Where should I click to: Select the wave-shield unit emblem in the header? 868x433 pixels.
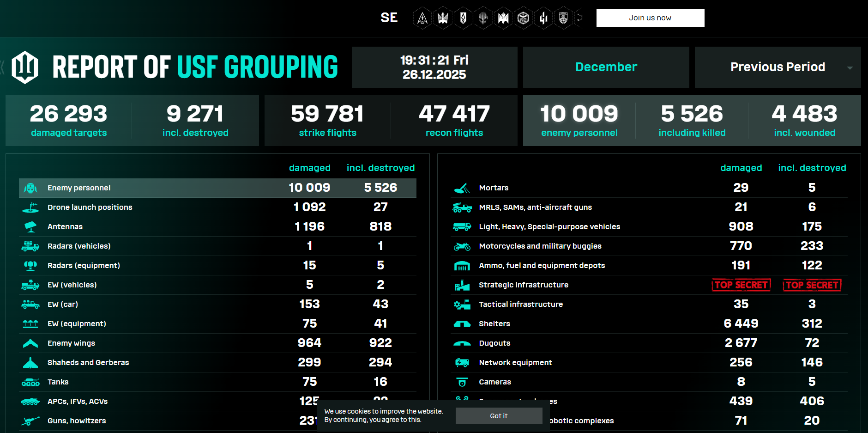pyautogui.click(x=563, y=18)
